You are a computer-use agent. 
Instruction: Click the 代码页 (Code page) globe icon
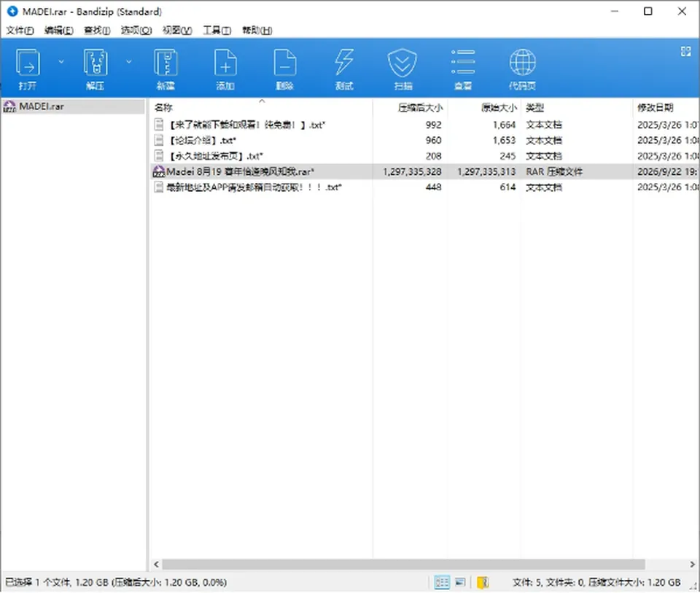tap(522, 63)
